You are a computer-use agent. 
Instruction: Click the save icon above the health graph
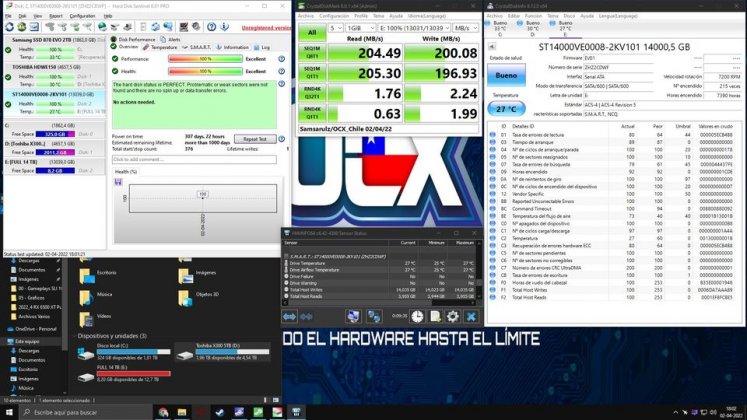pyautogui.click(x=118, y=182)
